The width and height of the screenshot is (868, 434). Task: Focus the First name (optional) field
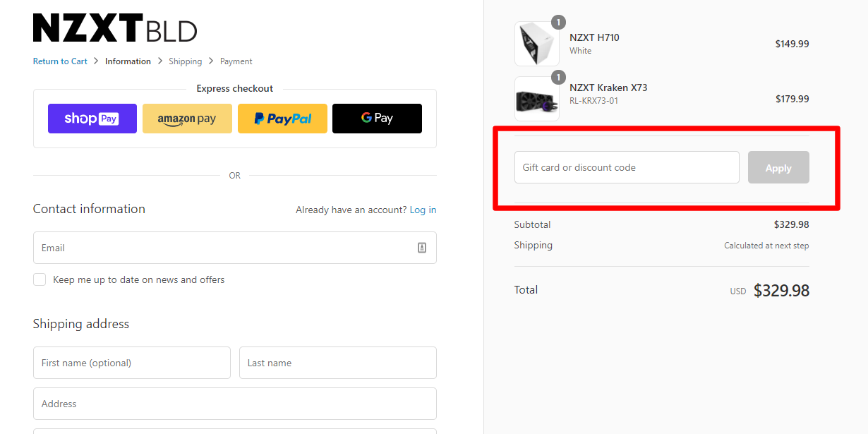[x=132, y=363]
